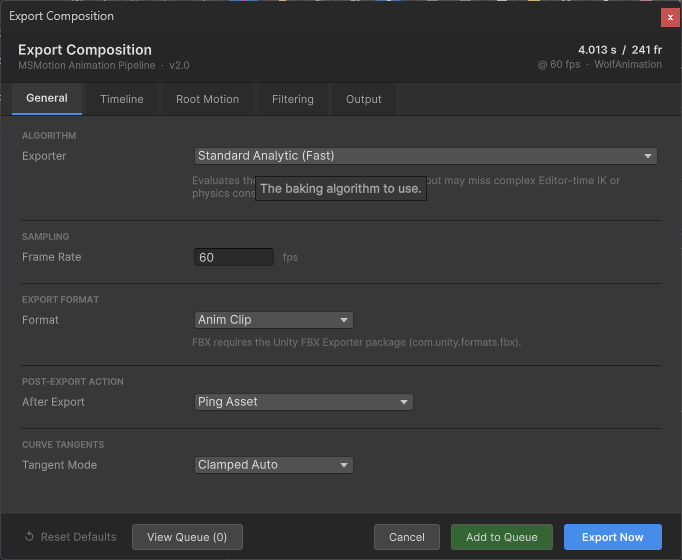Screen dimensions: 682x560
Task: Click the Exporter label
Action: click(x=44, y=156)
